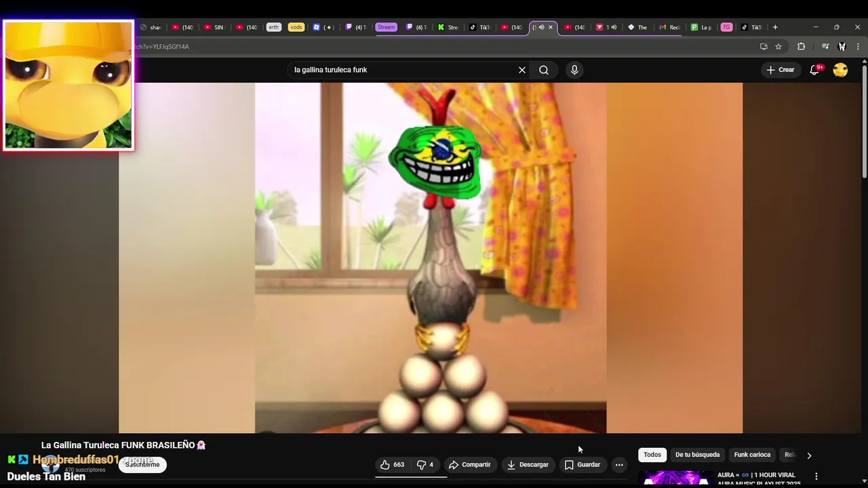Dislike the video

425,465
